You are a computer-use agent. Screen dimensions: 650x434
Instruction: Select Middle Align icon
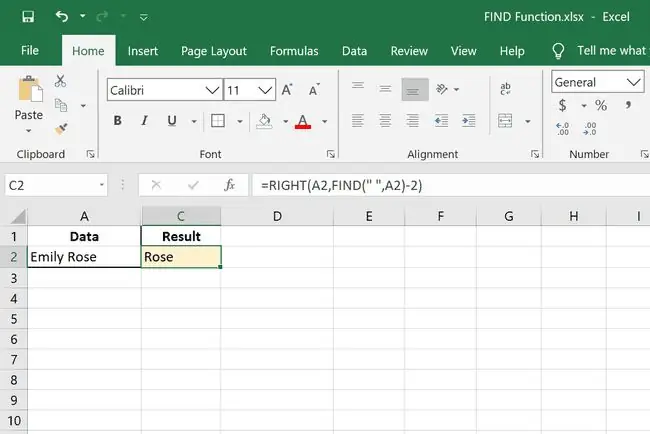(385, 89)
